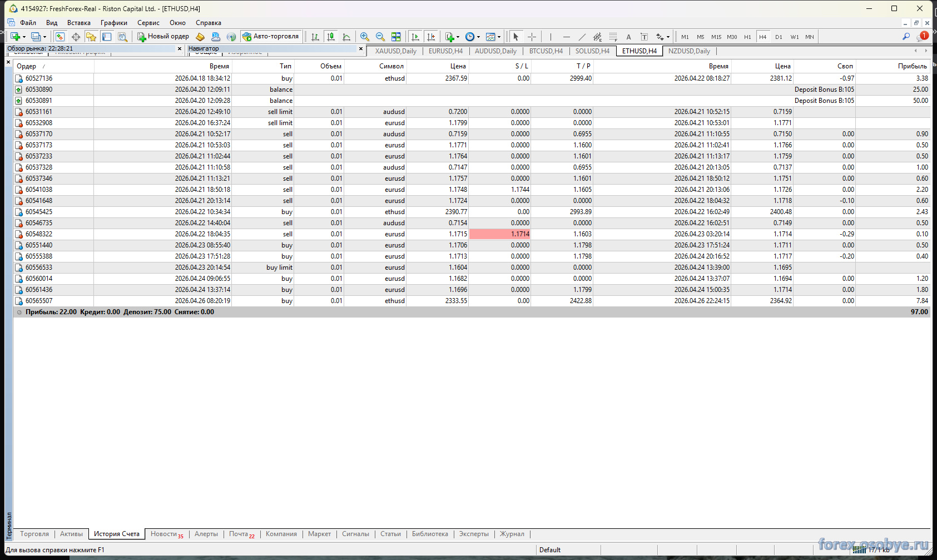Image resolution: width=937 pixels, height=560 pixels.
Task: Open the Сервис menu
Action: click(x=148, y=23)
